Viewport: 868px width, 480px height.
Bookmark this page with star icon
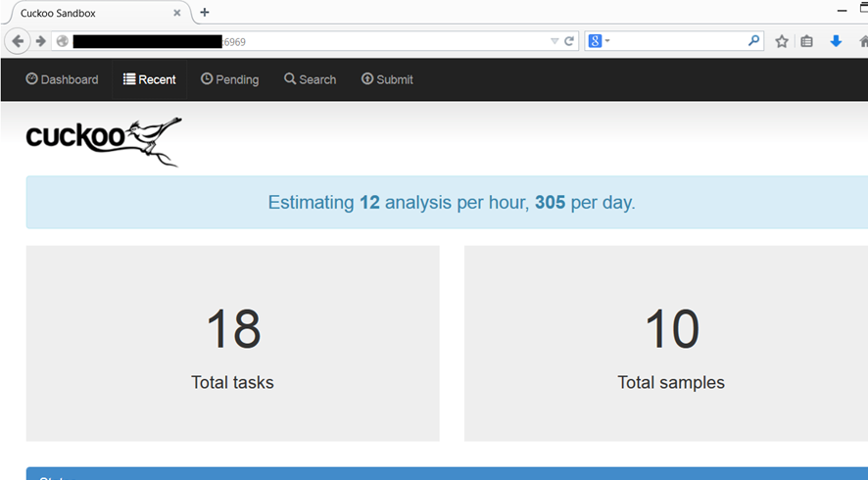(781, 41)
